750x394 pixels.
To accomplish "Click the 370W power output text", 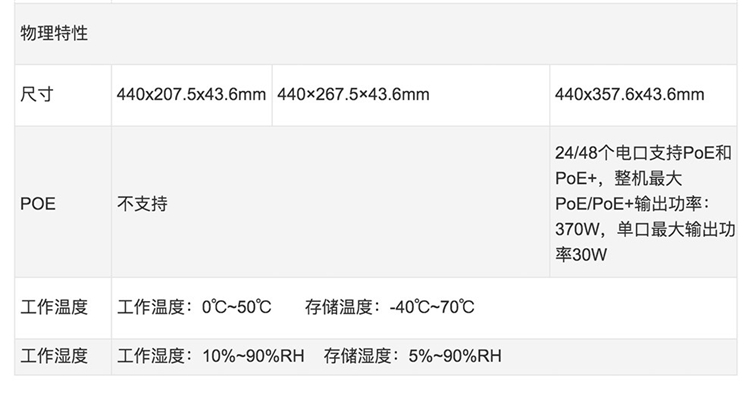I will (577, 230).
